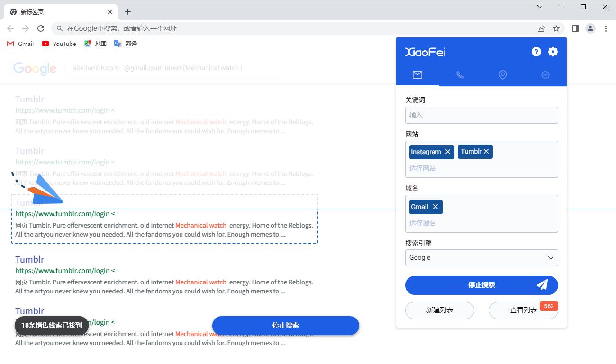This screenshot has width=616, height=364.
Task: Open the 翻译 translate bookmark
Action: click(126, 44)
